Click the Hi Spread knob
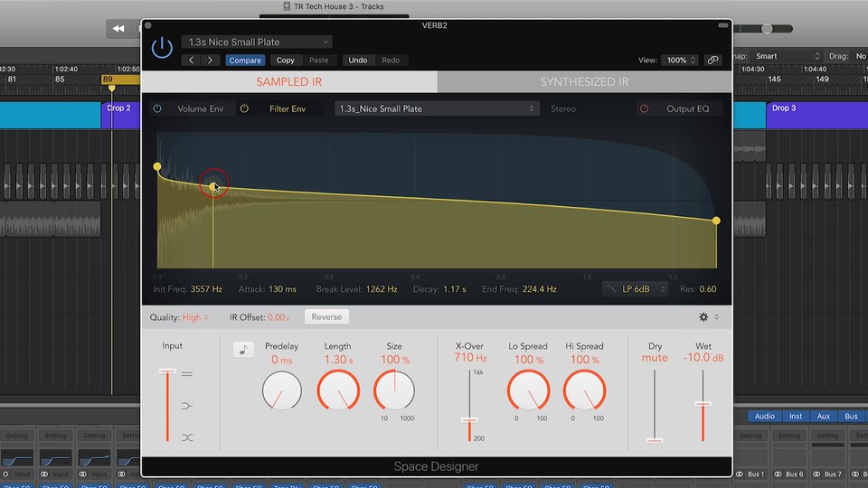The height and width of the screenshot is (488, 868). [x=585, y=390]
